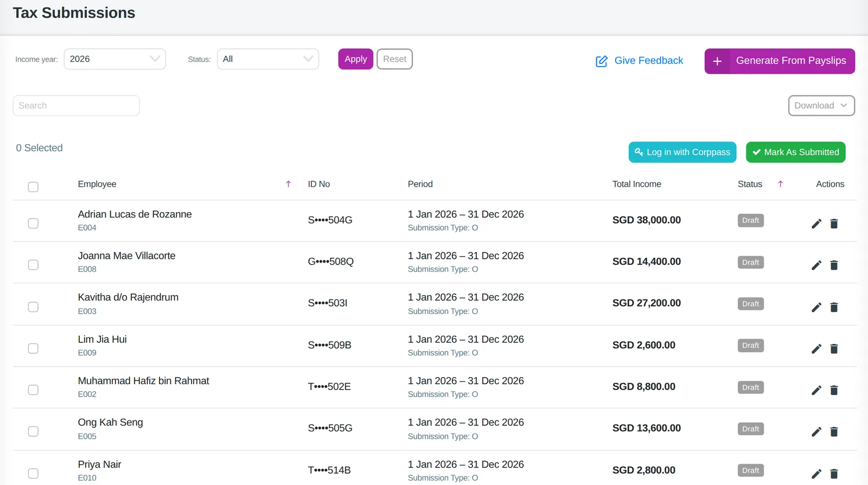The image size is (868, 485).
Task: Open the Give Feedback link
Action: [x=640, y=61]
